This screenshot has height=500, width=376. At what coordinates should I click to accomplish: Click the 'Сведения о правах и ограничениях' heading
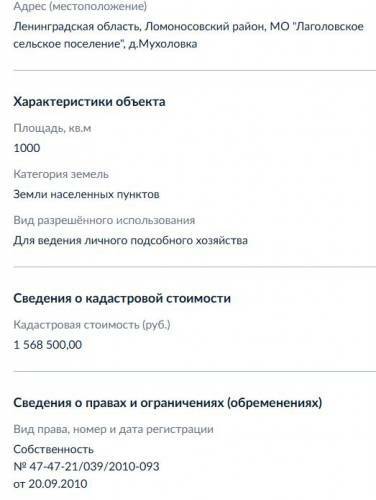[168, 403]
